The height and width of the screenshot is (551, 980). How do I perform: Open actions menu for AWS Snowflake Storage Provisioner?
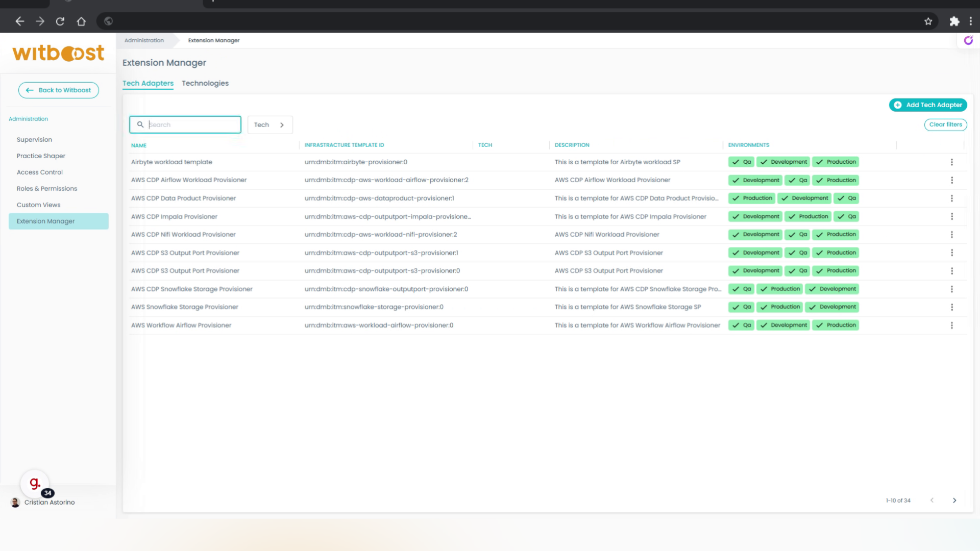[x=951, y=307]
